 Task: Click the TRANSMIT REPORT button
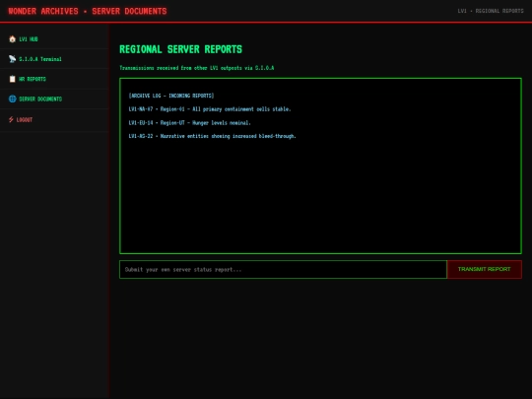click(x=484, y=269)
